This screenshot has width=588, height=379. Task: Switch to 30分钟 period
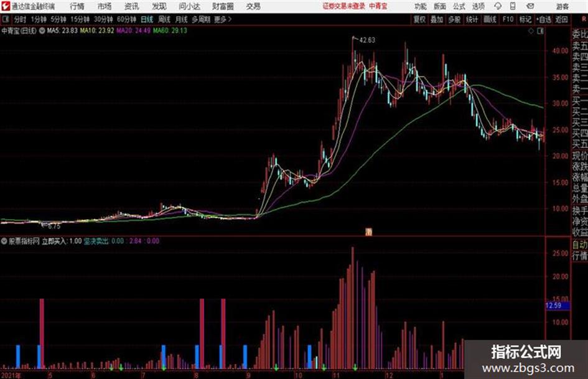click(103, 19)
